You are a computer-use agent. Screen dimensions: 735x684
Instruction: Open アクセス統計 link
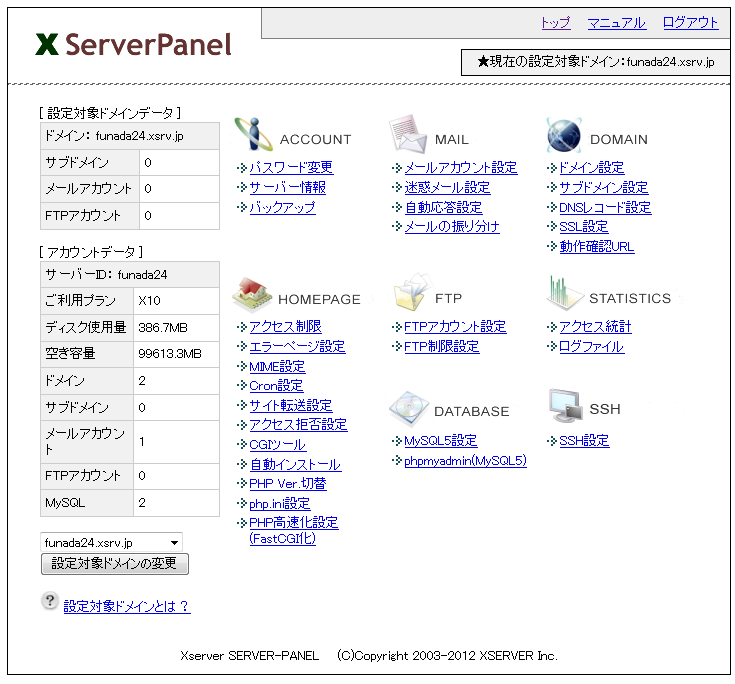click(595, 326)
